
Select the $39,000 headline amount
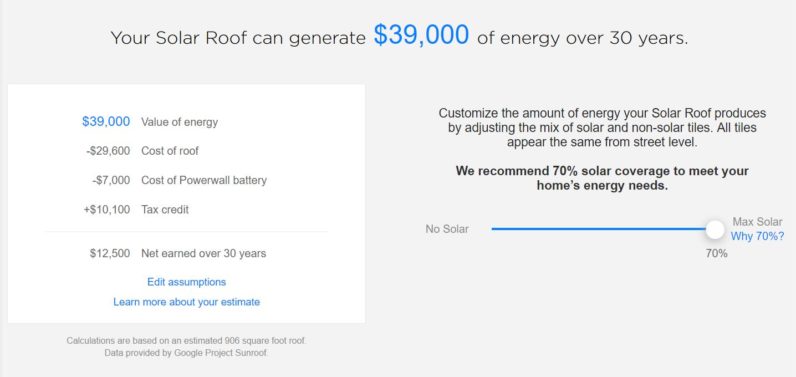(x=421, y=36)
